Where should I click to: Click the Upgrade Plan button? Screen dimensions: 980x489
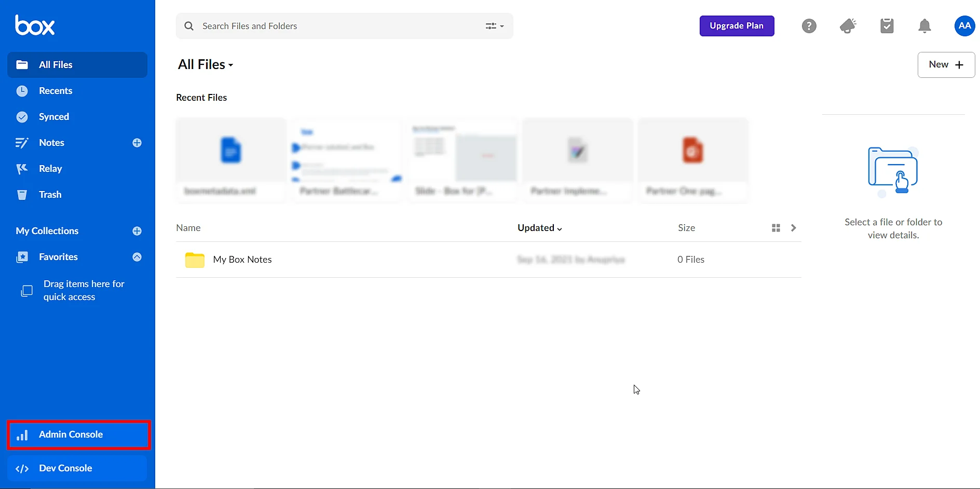point(737,25)
